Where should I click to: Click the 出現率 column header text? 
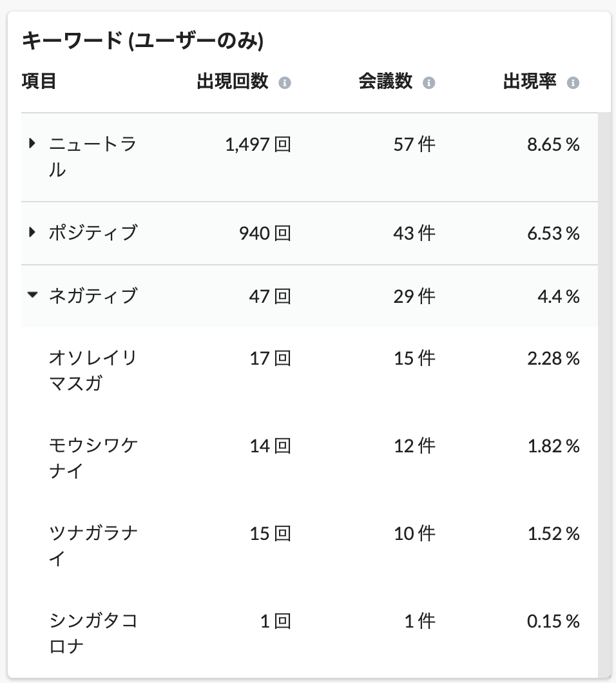pos(529,81)
